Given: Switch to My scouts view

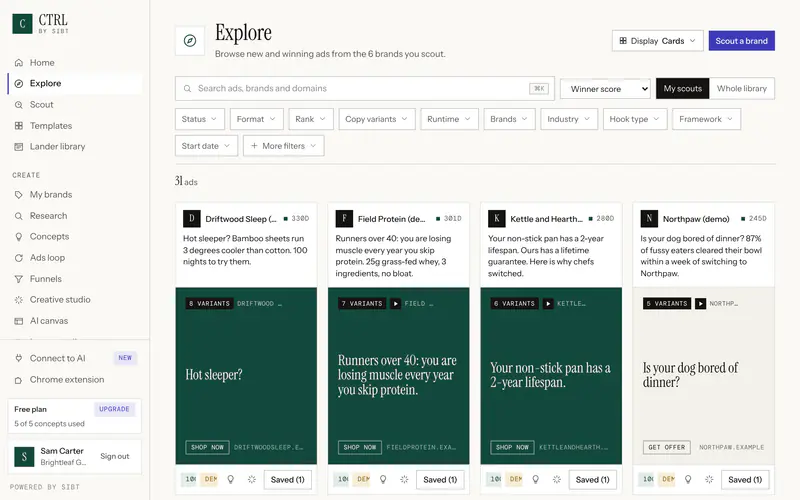Looking at the screenshot, I should tap(683, 88).
